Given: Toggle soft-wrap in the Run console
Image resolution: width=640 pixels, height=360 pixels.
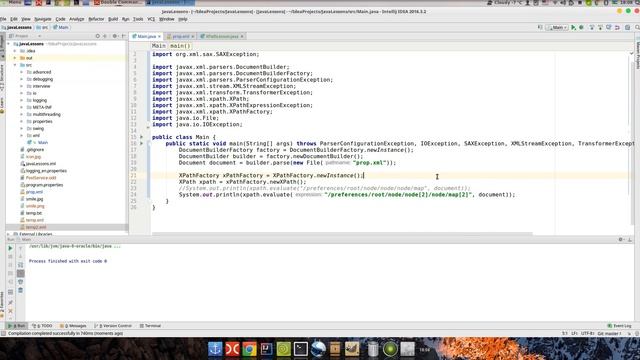Looking at the screenshot, I should pos(21,265).
